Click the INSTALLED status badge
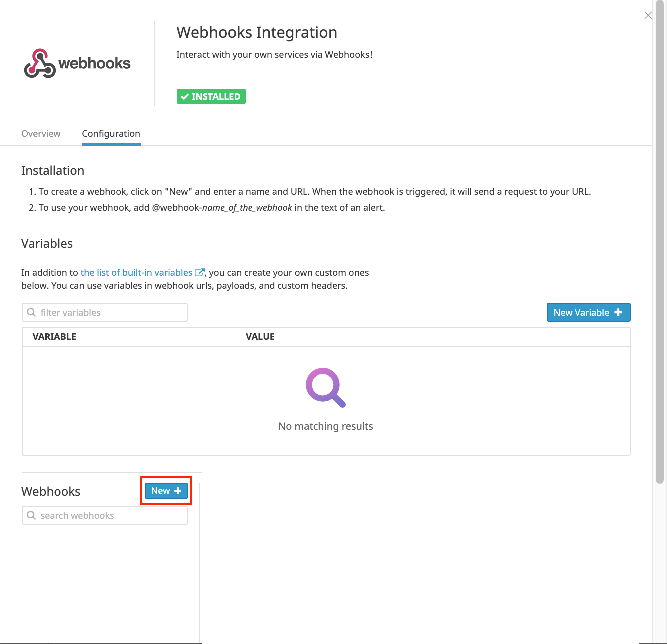 211,96
